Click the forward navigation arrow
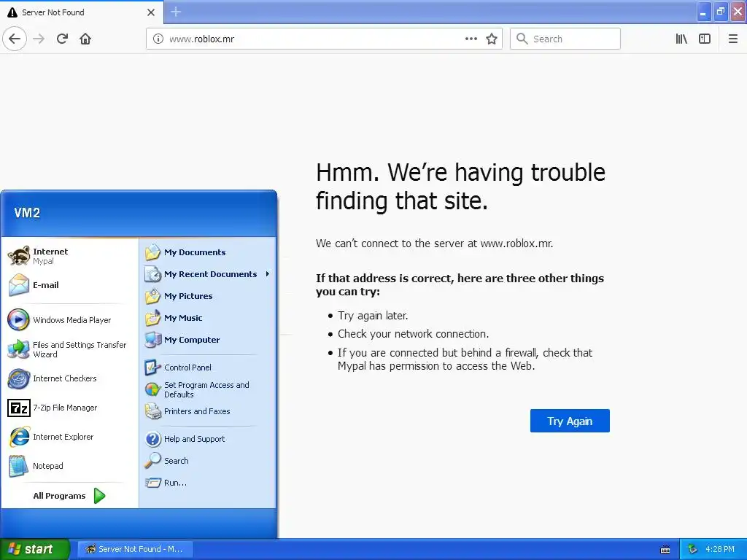The image size is (747, 560). 39,39
